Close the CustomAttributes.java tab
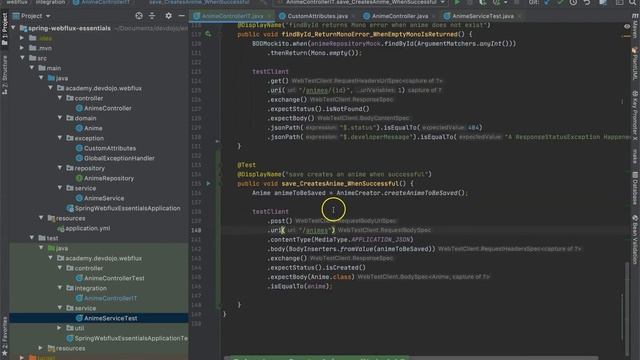640x360 pixels. pyautogui.click(x=354, y=16)
